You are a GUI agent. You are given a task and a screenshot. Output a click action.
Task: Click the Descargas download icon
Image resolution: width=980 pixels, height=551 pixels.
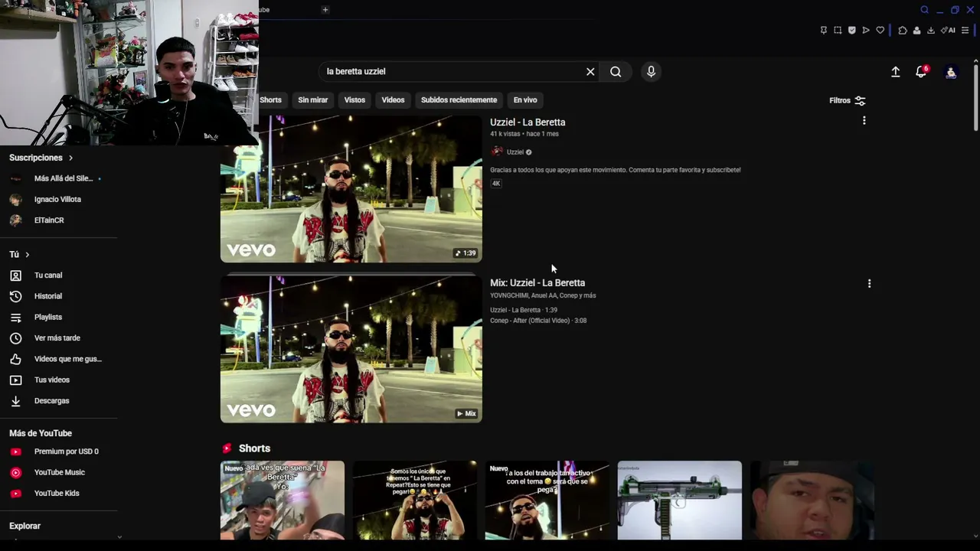pyautogui.click(x=15, y=401)
